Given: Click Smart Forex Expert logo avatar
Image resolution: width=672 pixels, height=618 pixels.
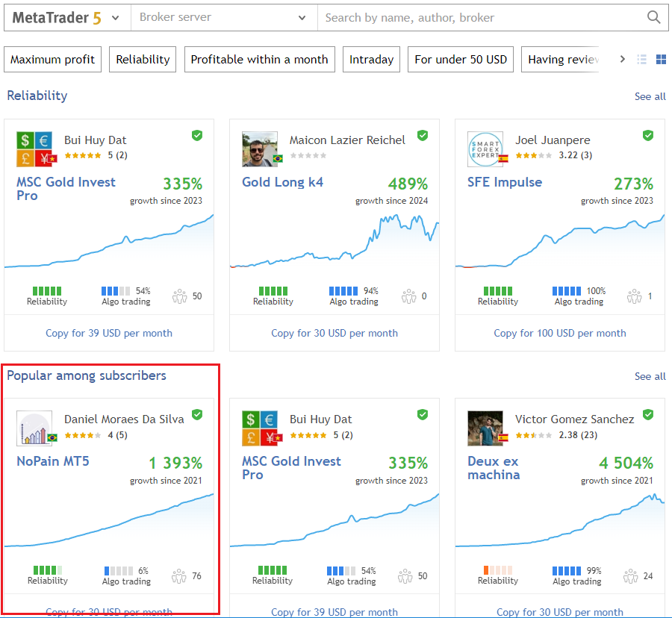Looking at the screenshot, I should 487,149.
